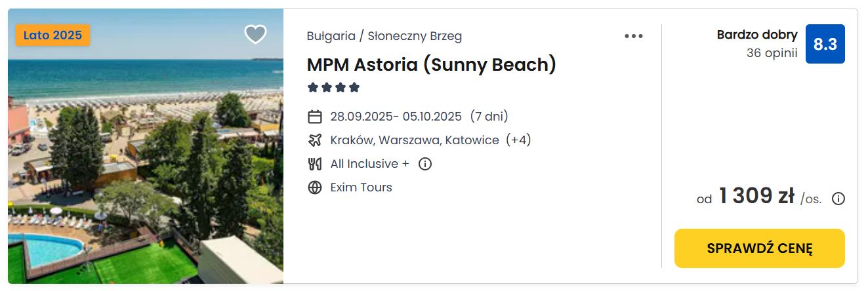868x291 pixels.
Task: Open the 36 opinii reviews link
Action: click(772, 53)
